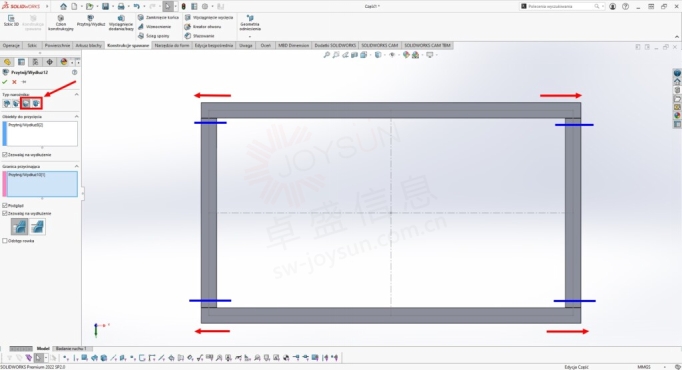Enable the Odstęp rowka checkbox
682x370 pixels.
click(5, 240)
